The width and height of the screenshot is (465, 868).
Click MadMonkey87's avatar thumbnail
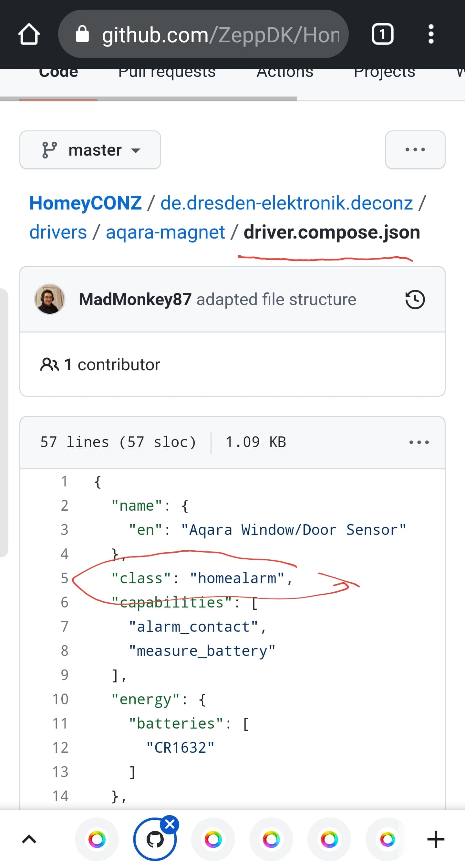click(50, 299)
